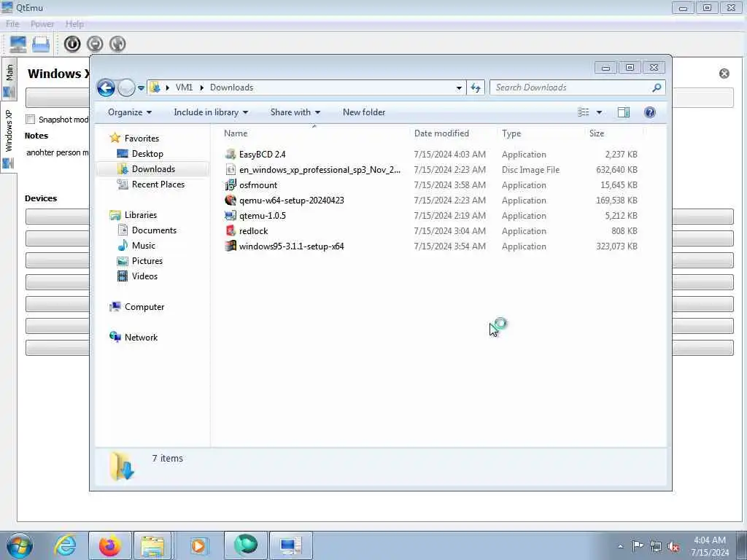Select Desktop under Favorites
The width and height of the screenshot is (747, 560).
click(147, 154)
